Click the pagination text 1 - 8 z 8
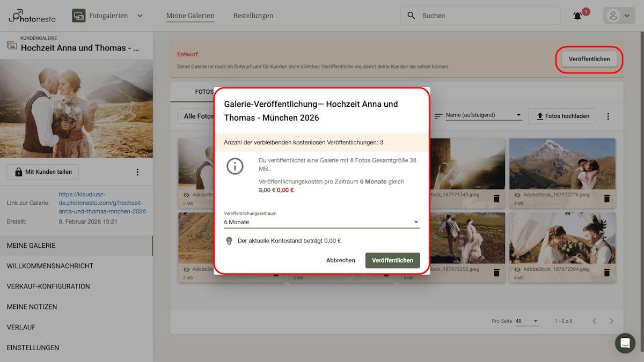Image resolution: width=644 pixels, height=362 pixels. [563, 321]
